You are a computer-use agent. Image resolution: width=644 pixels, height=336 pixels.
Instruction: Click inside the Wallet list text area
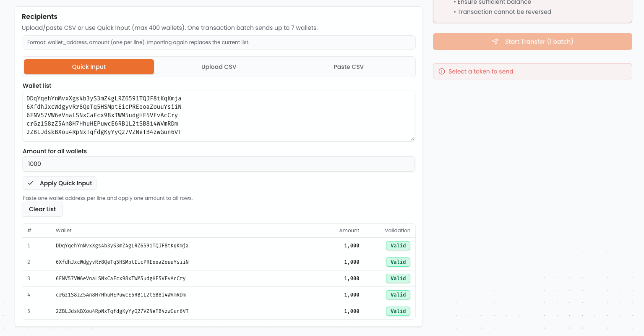click(219, 115)
